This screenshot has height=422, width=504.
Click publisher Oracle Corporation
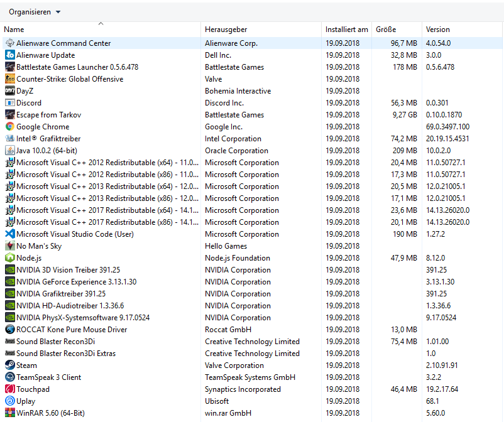coord(236,151)
